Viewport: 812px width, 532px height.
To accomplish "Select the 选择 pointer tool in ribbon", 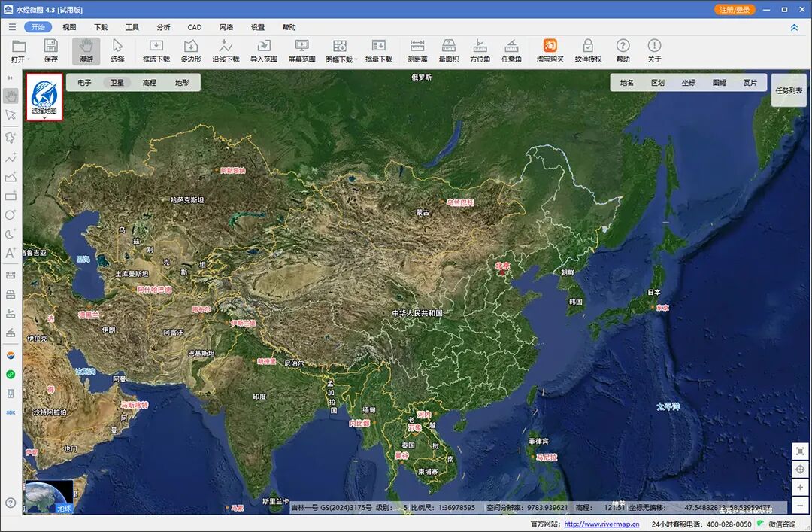I will (117, 51).
